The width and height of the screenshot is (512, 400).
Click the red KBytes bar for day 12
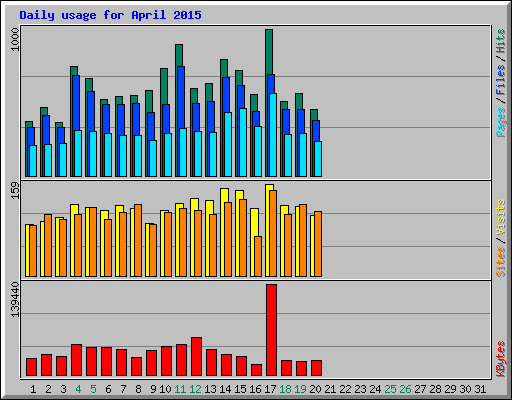pyautogui.click(x=196, y=357)
